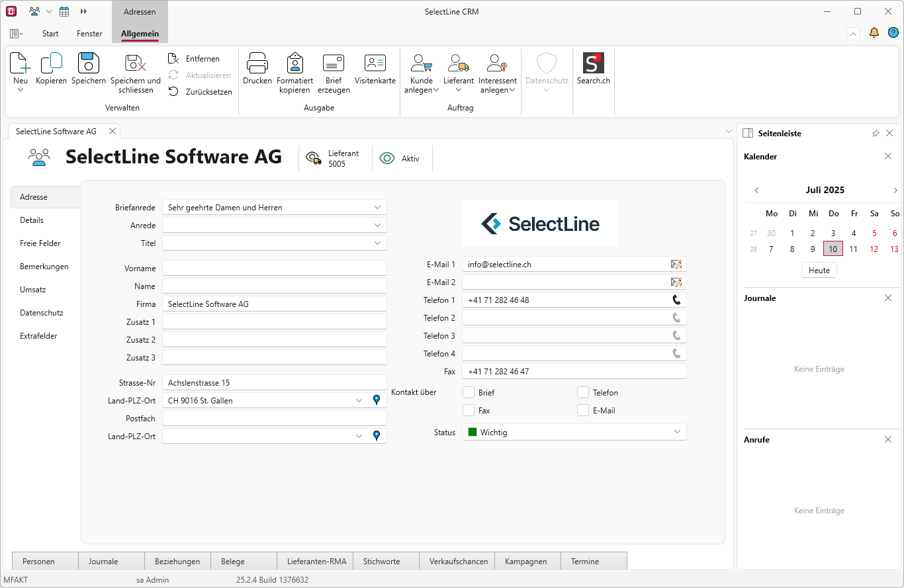Go to next month in calendar
This screenshot has width=904, height=588.
tap(895, 190)
